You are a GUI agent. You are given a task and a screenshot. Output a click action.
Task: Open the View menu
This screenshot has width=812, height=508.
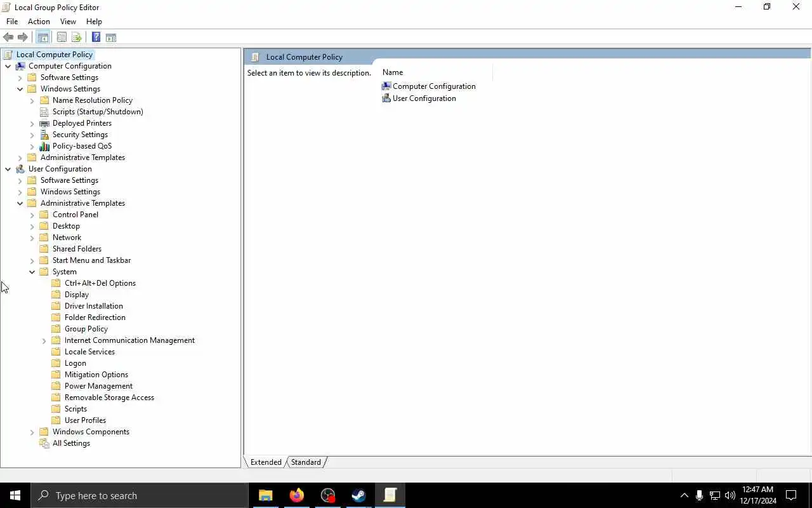coord(68,22)
